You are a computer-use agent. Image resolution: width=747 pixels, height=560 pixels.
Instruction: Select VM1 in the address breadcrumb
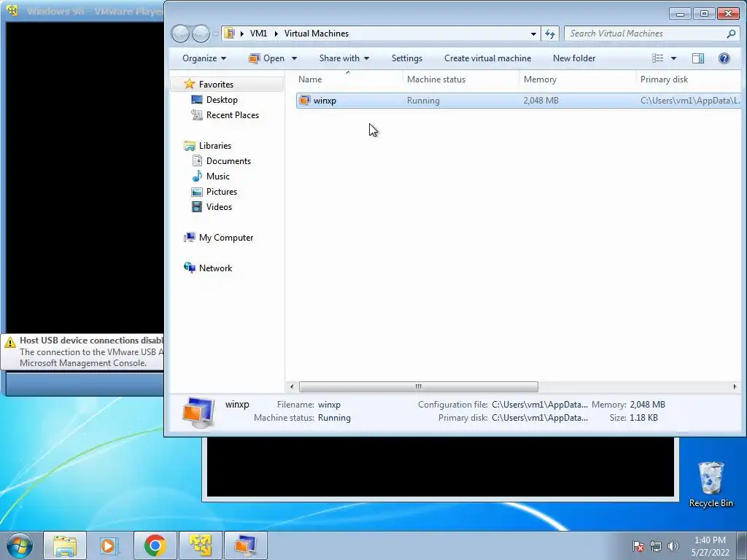(259, 34)
